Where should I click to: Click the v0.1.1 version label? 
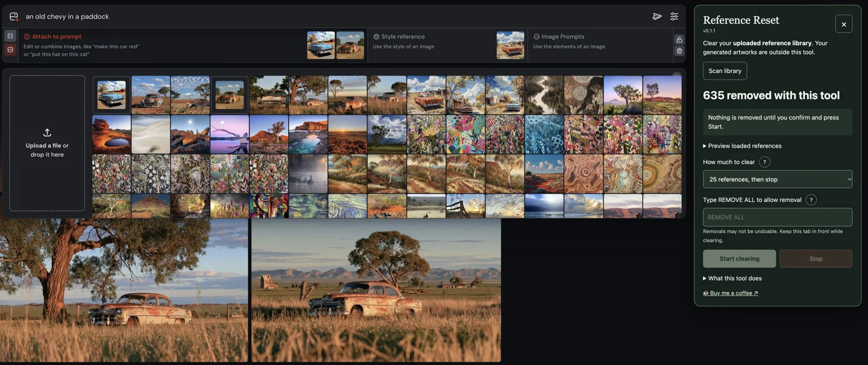709,31
